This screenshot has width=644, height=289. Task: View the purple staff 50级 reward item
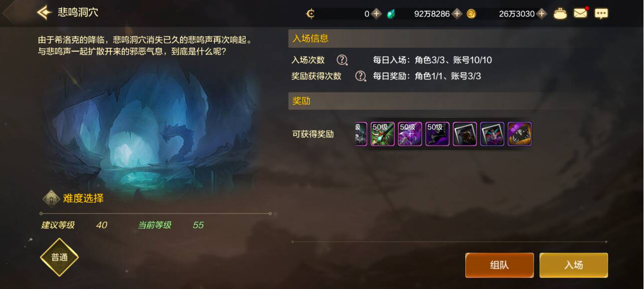tap(410, 134)
